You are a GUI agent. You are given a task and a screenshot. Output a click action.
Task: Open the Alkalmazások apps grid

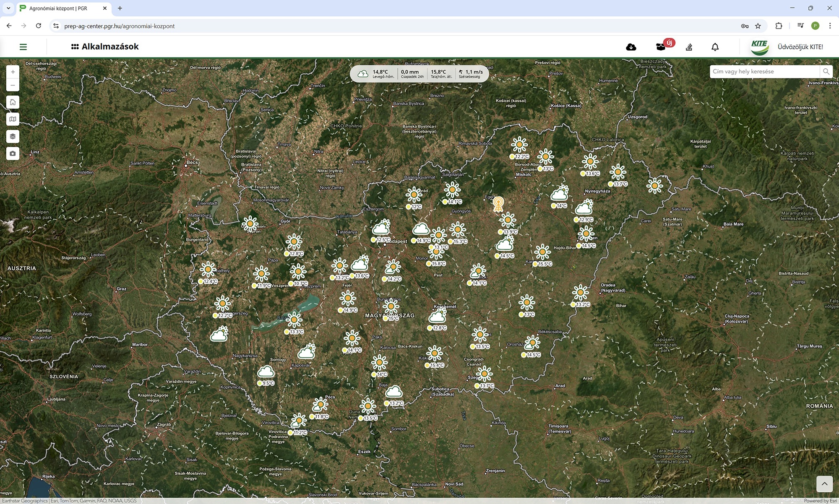[x=105, y=47]
